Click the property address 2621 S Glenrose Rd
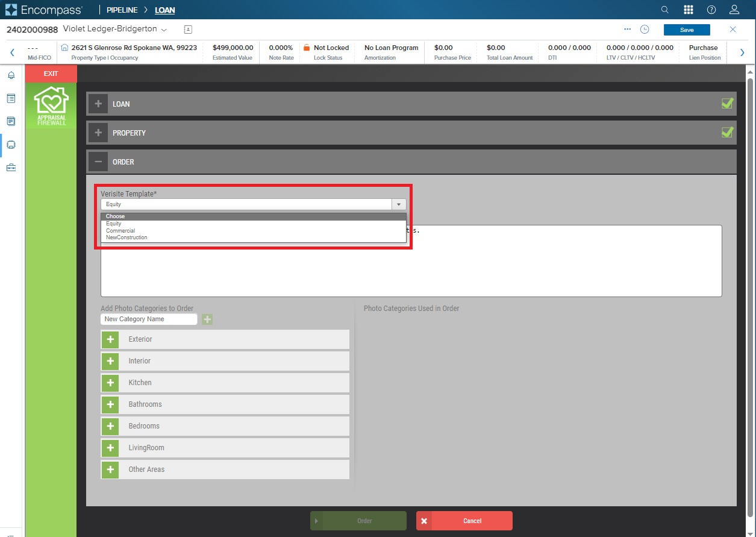 coord(134,48)
